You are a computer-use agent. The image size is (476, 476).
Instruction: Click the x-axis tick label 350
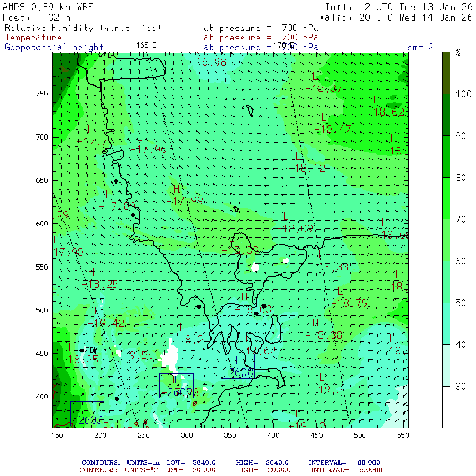[x=230, y=435]
